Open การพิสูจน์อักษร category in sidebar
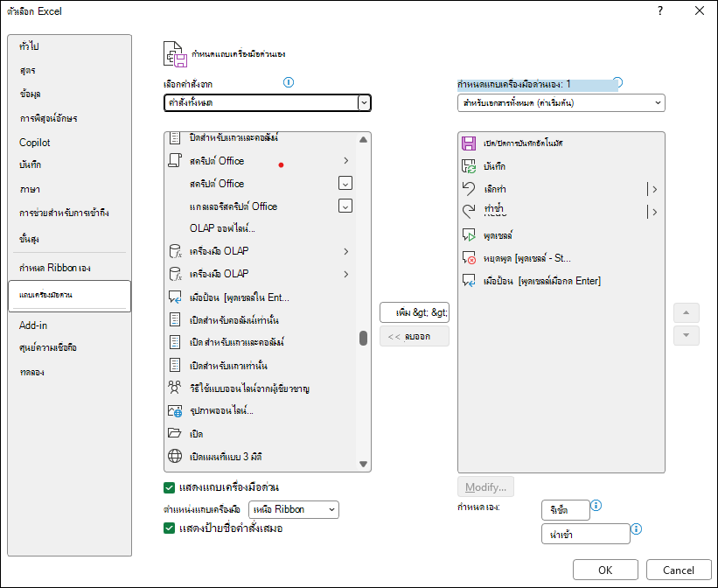This screenshot has width=718, height=588. click(x=70, y=118)
